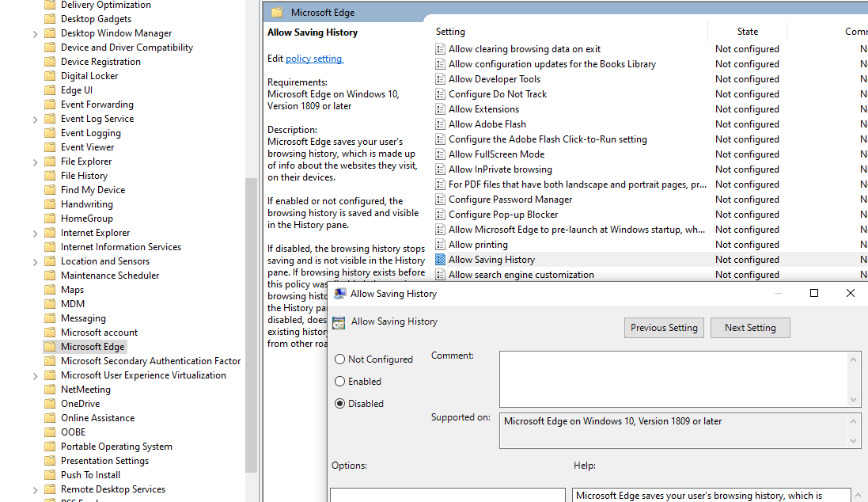The image size is (868, 502).
Task: Click the OOBE folder icon
Action: (50, 432)
